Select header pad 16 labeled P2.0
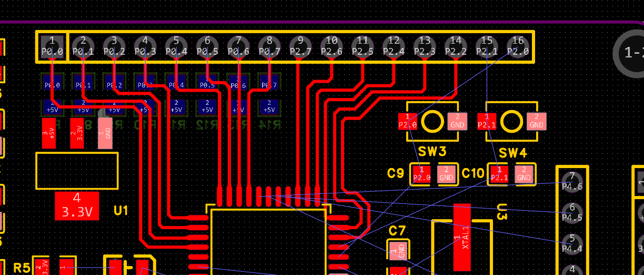This screenshot has width=644, height=275. (518, 46)
